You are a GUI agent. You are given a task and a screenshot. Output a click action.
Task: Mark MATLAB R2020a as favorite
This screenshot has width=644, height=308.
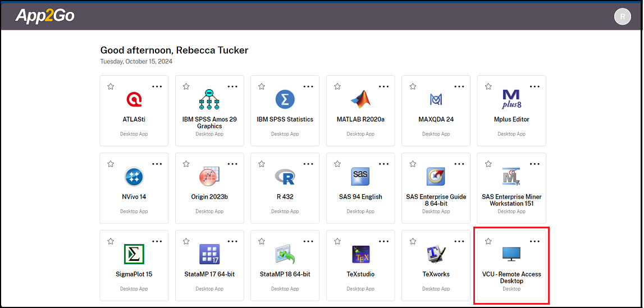point(337,86)
